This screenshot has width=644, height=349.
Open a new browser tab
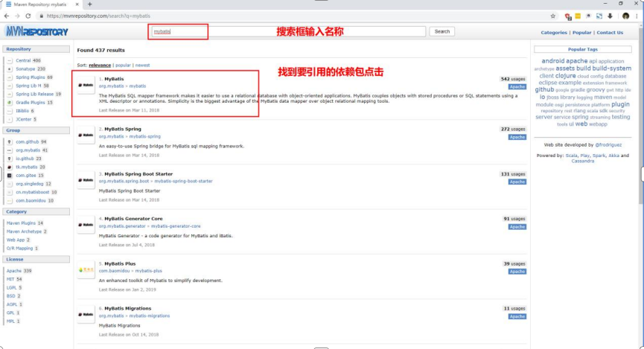tap(89, 4)
